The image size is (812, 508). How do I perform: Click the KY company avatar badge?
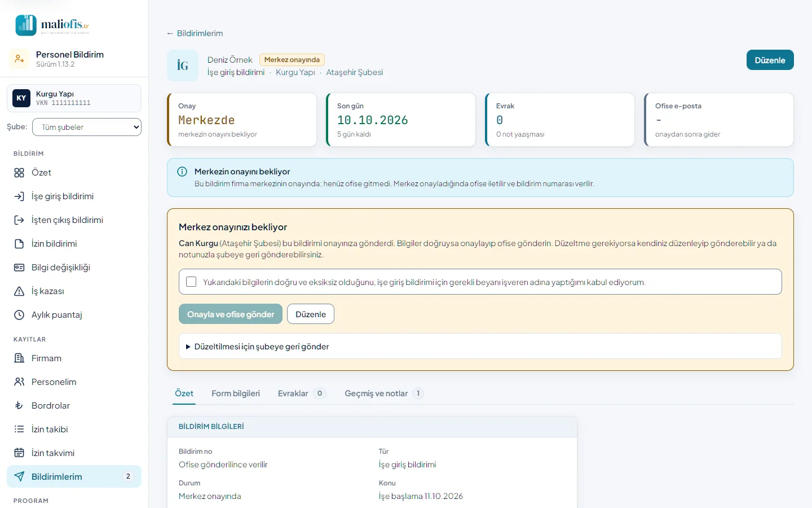tap(21, 98)
